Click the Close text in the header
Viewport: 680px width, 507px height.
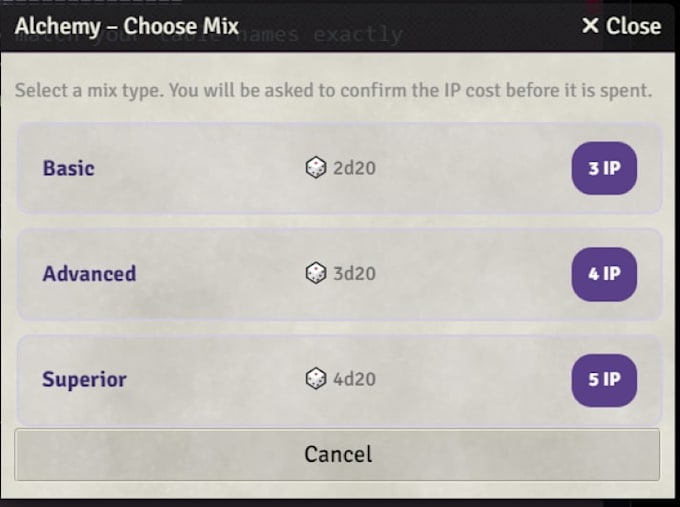[634, 26]
